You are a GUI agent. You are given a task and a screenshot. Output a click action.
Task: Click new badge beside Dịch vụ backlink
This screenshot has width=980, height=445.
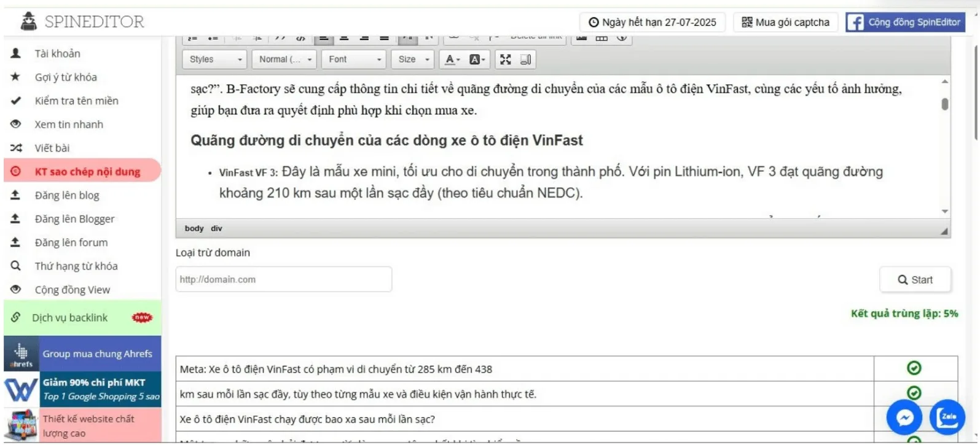(x=142, y=317)
